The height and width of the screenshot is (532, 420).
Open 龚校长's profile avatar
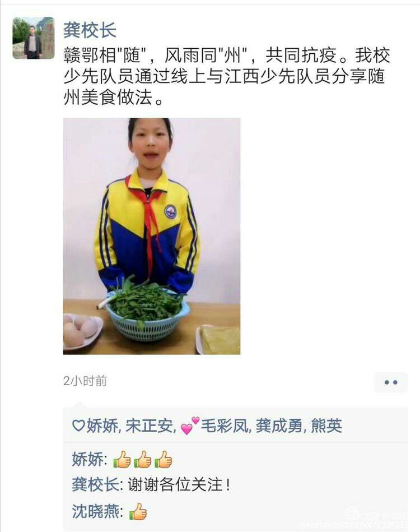pyautogui.click(x=33, y=38)
